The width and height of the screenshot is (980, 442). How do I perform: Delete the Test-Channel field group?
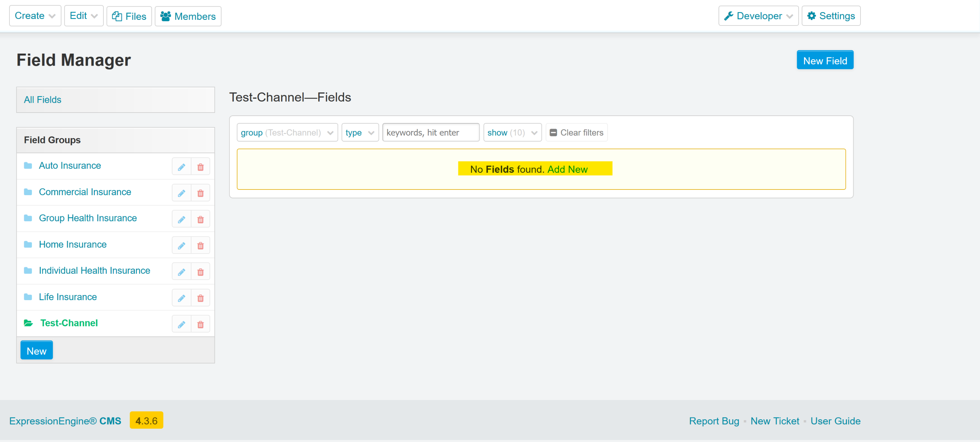201,324
